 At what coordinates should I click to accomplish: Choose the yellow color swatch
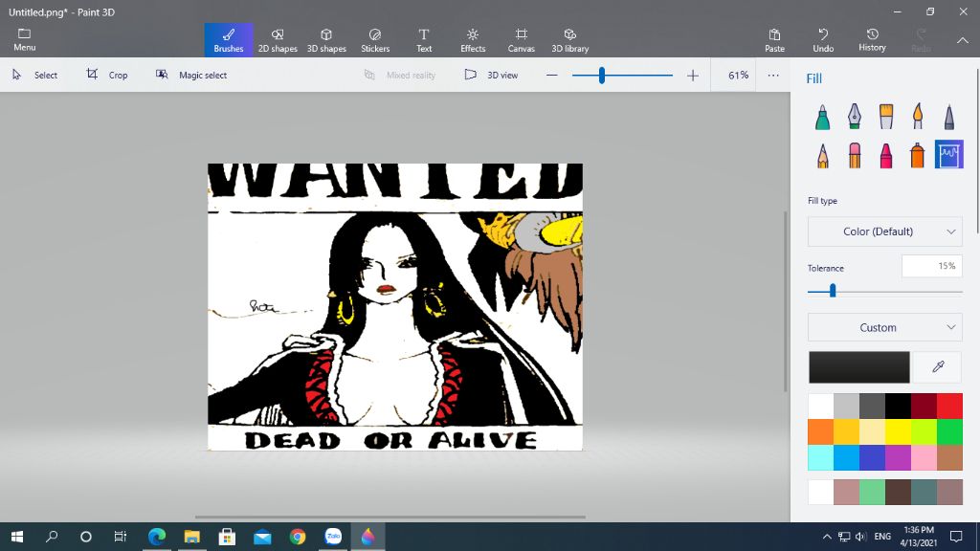(898, 431)
